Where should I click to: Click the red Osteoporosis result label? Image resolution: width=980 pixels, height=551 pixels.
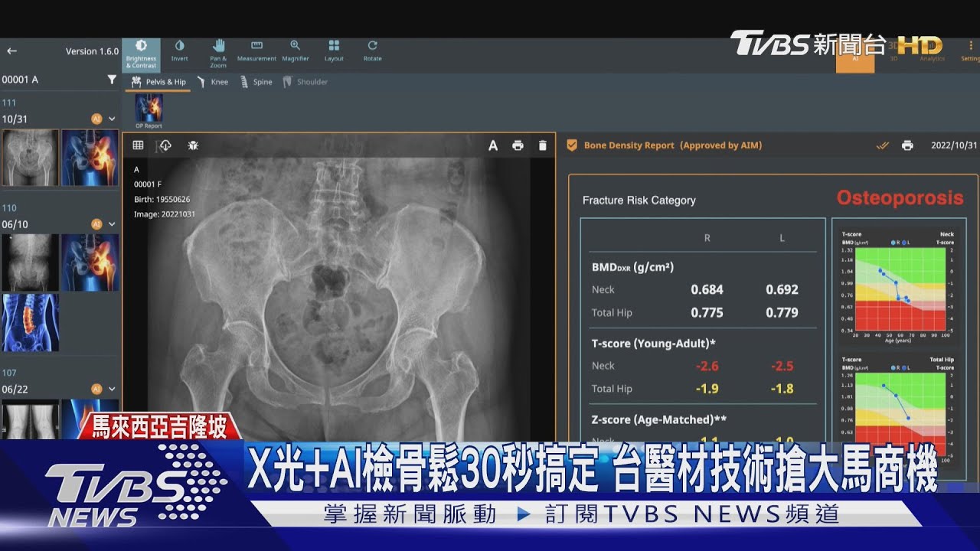point(900,198)
